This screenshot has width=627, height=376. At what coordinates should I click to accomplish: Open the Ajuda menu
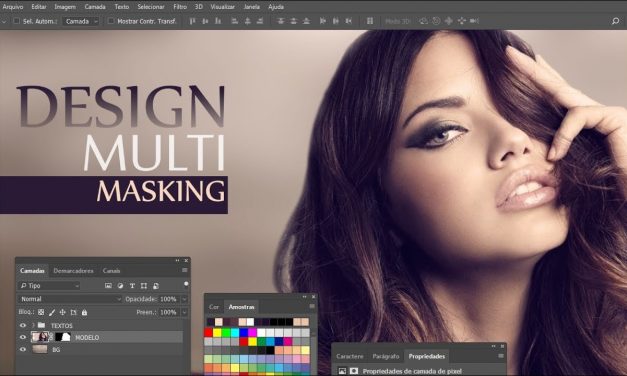[x=276, y=7]
